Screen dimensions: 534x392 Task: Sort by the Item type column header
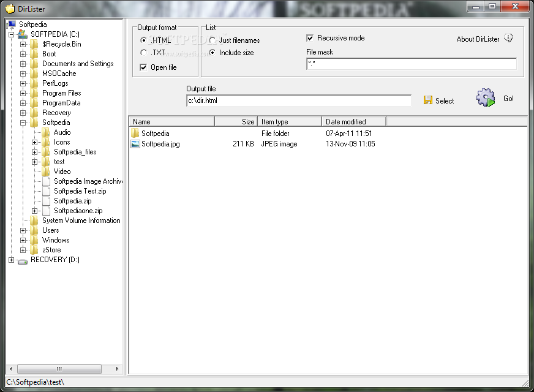pos(290,122)
